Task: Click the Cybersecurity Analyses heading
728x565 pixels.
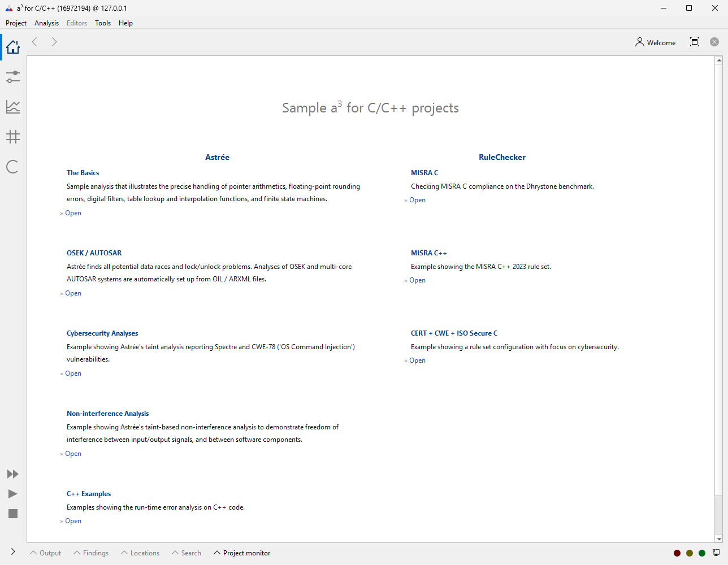Action: [102, 333]
